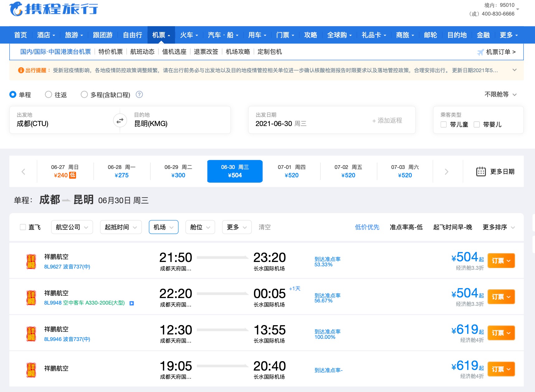This screenshot has height=392, width=535.
Task: Open the 退票改签 sub-navigation link
Action: pos(206,52)
